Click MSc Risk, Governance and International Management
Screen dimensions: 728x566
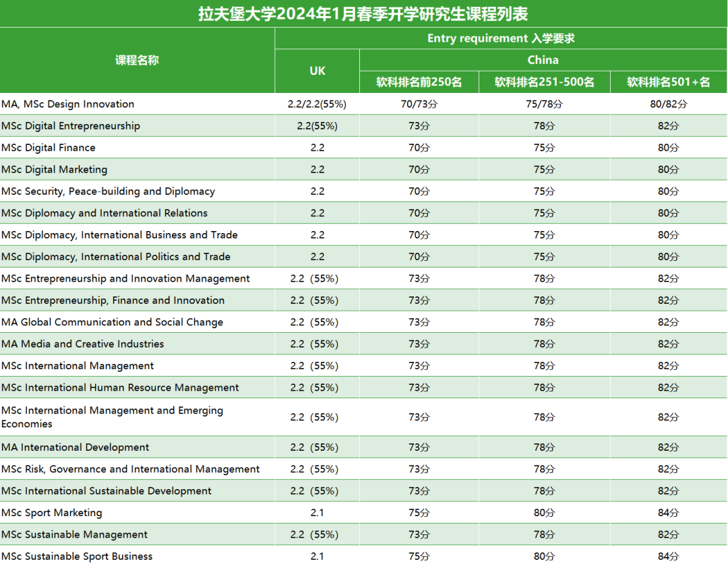tap(131, 469)
